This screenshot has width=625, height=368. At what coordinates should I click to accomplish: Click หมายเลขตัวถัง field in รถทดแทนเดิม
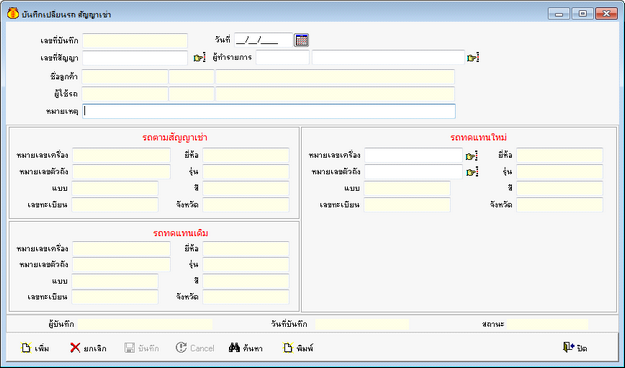pos(121,265)
